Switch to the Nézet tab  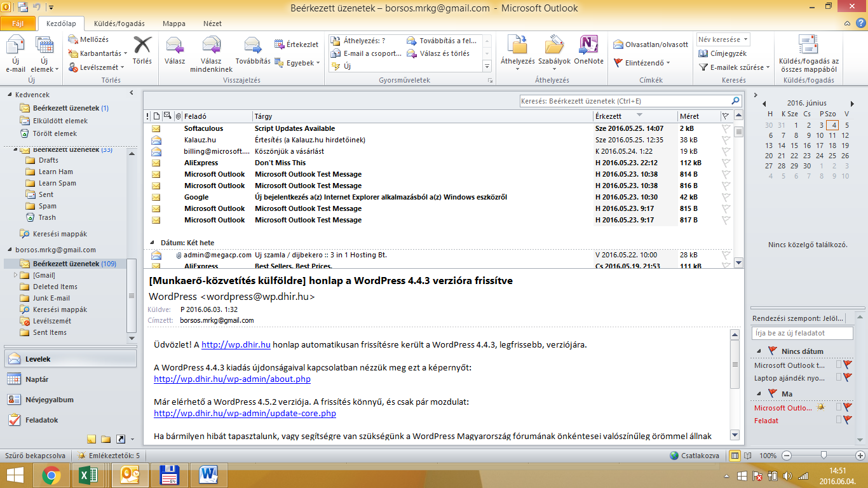click(212, 24)
